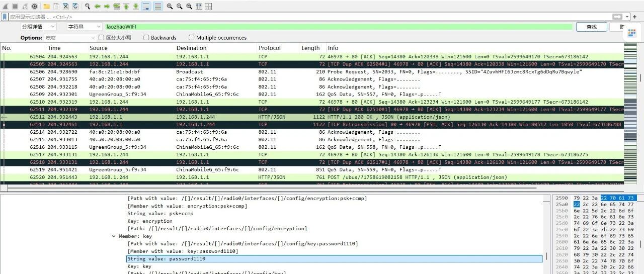The height and width of the screenshot is (274, 644).
Task: Toggle packet list colorization
Action: point(157,7)
